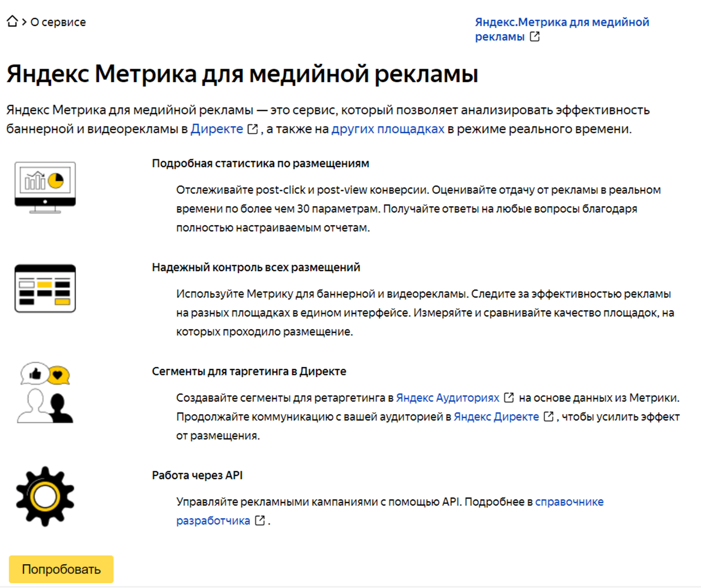Viewport: 701px width, 588px height.
Task: Open the 'О сервисе' breadcrumb
Action: point(58,22)
